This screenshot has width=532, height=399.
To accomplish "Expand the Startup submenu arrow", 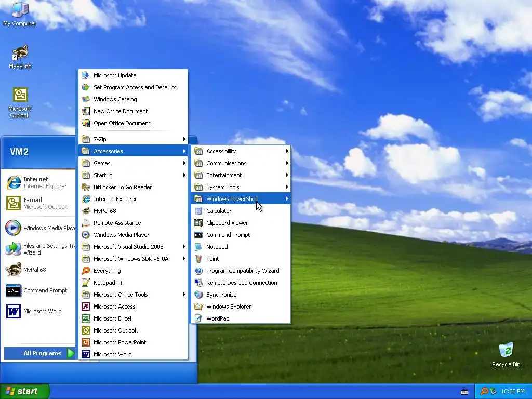I will 184,175.
